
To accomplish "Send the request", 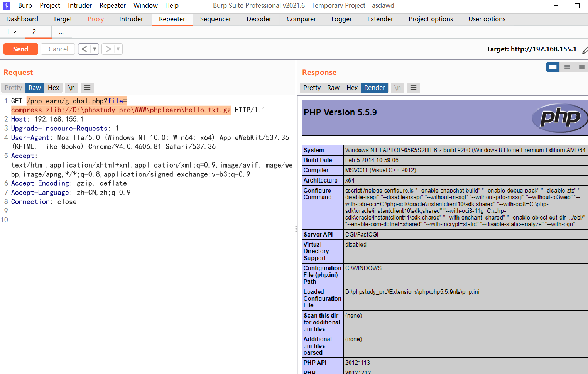I will 21,49.
